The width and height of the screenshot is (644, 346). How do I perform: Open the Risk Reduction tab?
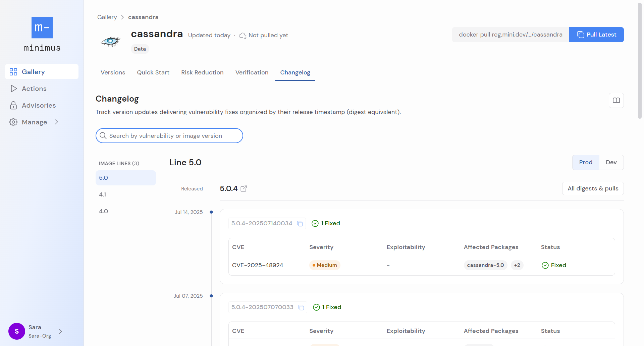pyautogui.click(x=202, y=72)
